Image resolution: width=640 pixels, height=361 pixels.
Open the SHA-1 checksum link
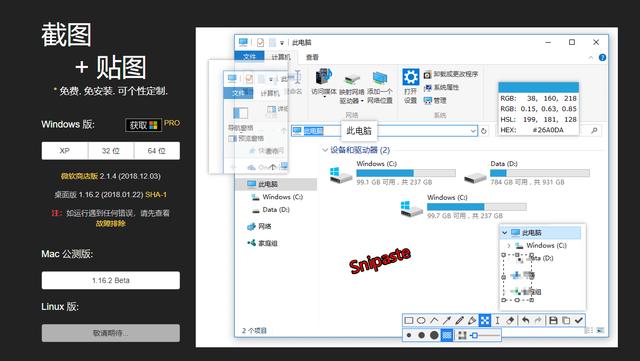156,195
